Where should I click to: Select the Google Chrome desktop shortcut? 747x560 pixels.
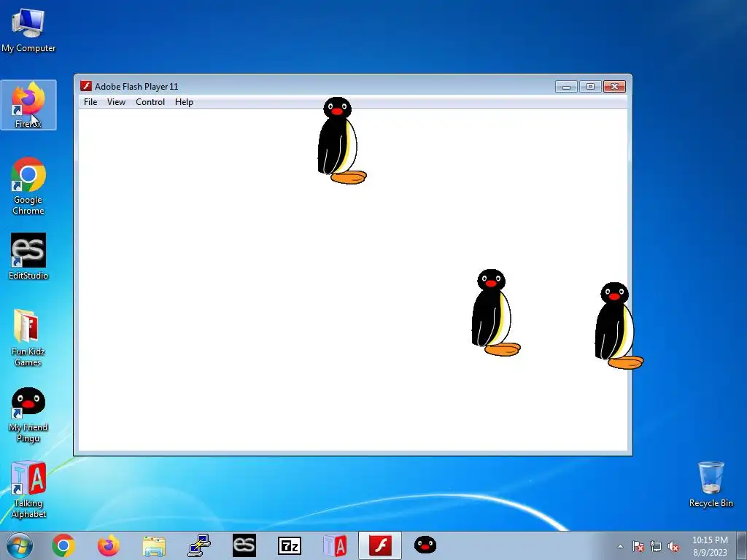(x=28, y=186)
